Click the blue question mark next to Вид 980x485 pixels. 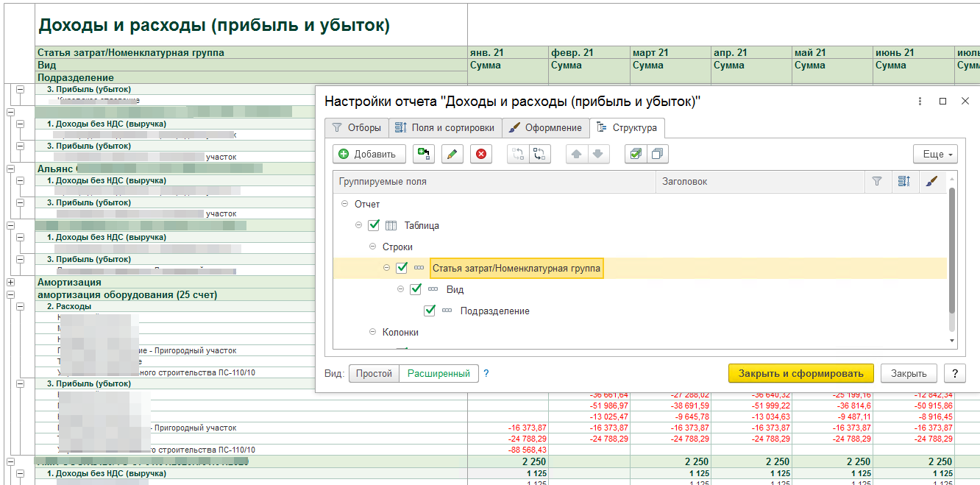coord(486,373)
